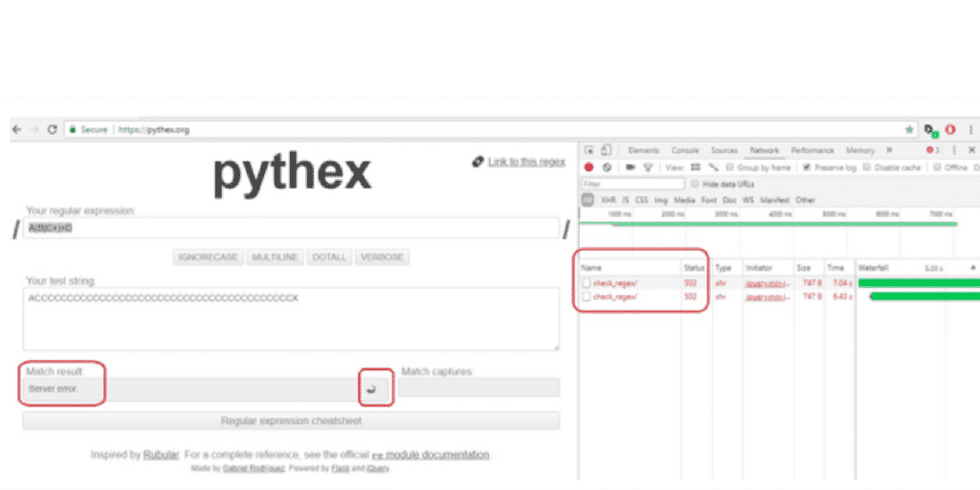
Task: Open the Sources tab
Action: point(724,150)
